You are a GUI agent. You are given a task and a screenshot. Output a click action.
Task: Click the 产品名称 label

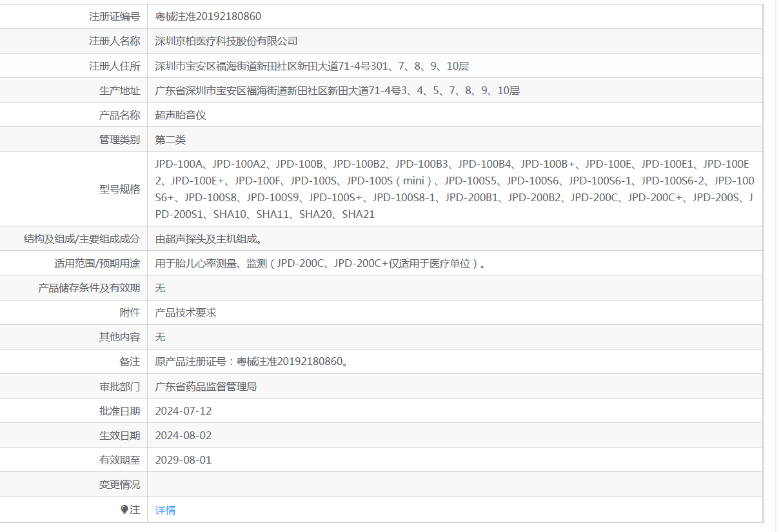pyautogui.click(x=119, y=115)
